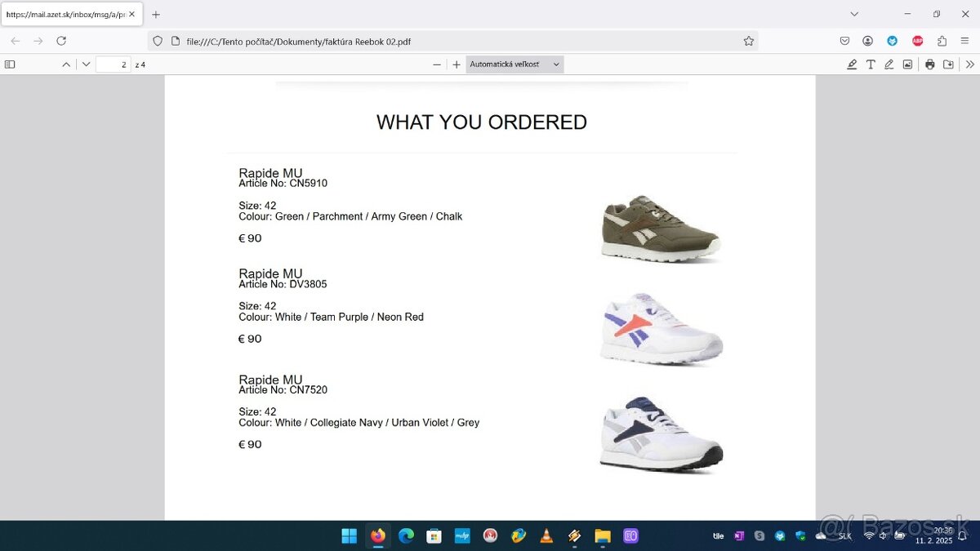Open Microsoft Edge from taskbar
Screen dimensions: 980x551
(406, 535)
